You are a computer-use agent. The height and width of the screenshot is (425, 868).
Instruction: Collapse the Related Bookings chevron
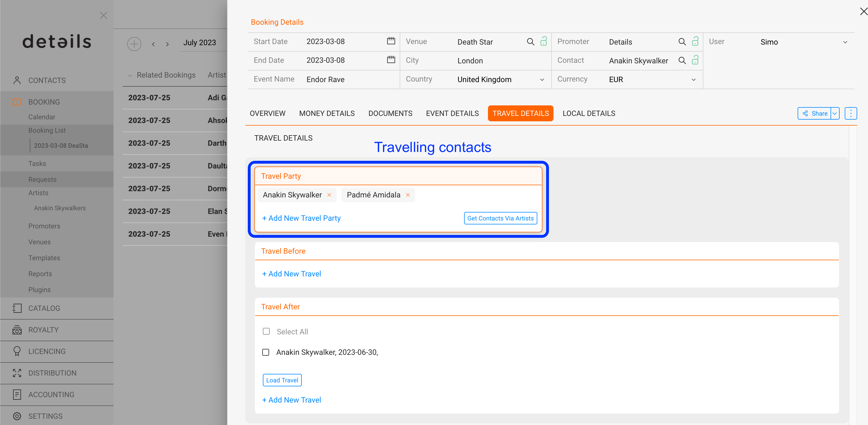click(x=130, y=75)
